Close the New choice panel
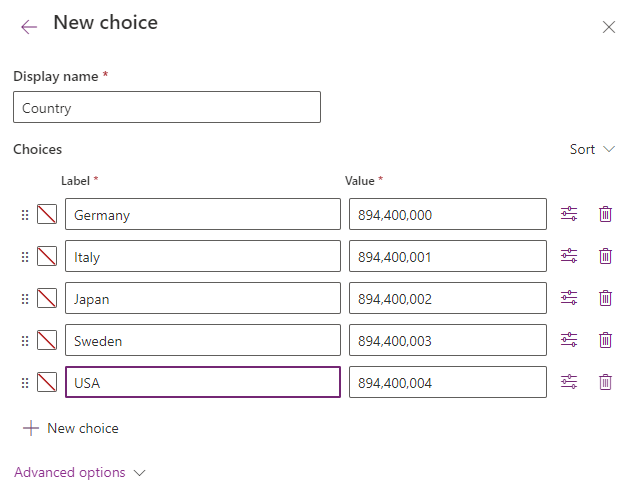Viewport: 629px width, 494px height. click(608, 27)
